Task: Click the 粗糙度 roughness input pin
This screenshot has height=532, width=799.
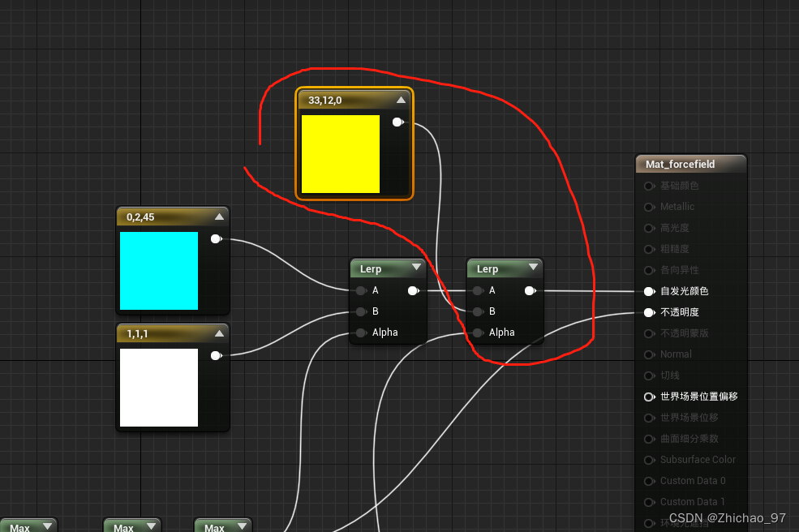Action: (649, 249)
